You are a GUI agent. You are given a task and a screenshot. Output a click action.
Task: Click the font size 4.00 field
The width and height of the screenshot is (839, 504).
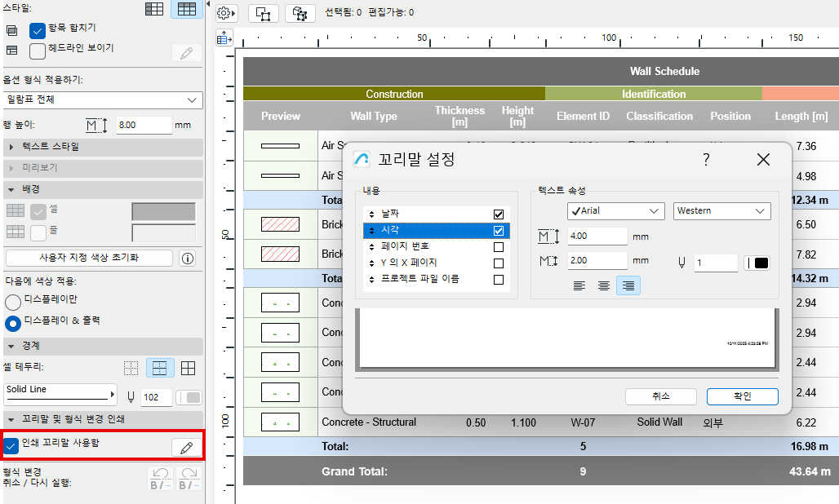click(x=597, y=237)
